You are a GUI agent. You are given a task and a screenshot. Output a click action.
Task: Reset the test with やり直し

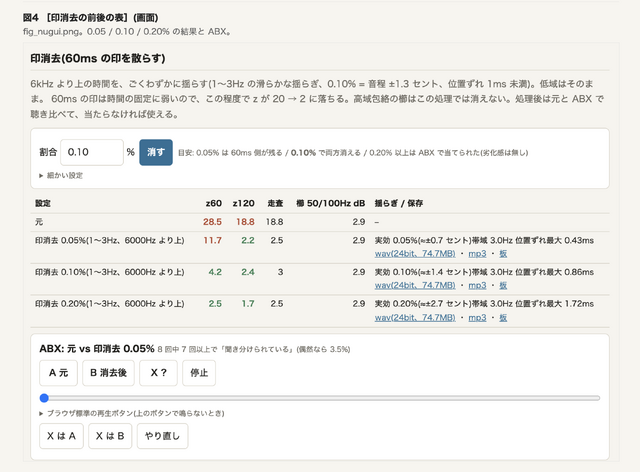pyautogui.click(x=162, y=436)
